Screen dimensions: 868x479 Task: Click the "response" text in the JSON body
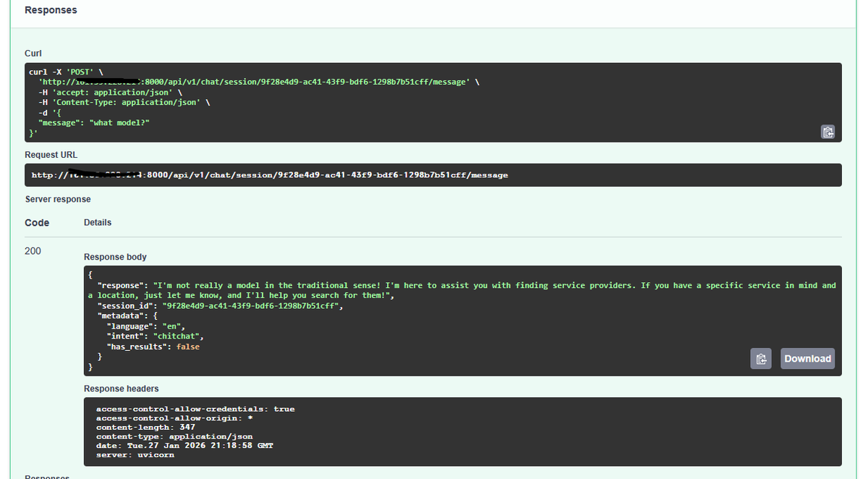coord(461,290)
